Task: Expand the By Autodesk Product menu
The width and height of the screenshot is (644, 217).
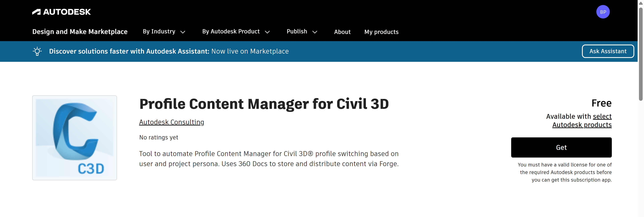Action: click(236, 32)
